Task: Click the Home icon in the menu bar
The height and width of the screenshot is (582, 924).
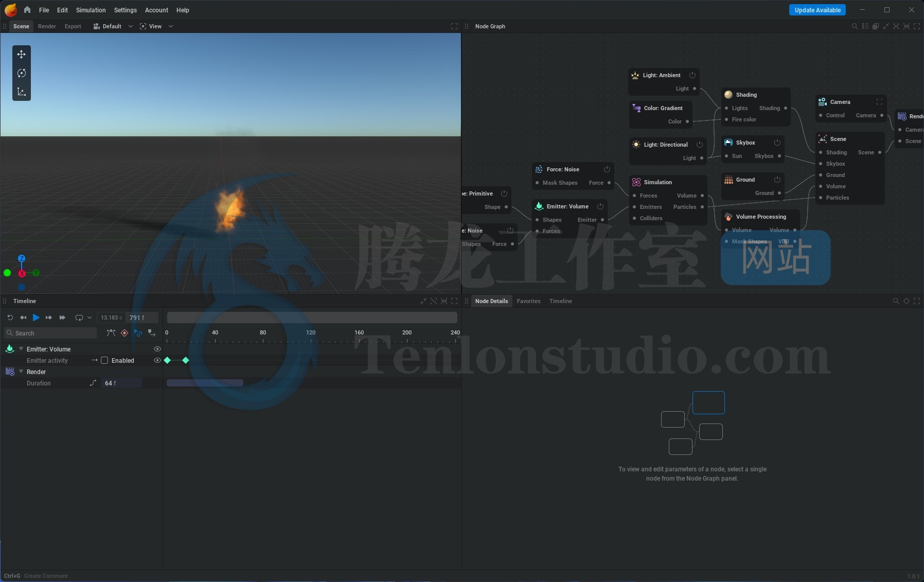Action: coord(27,10)
